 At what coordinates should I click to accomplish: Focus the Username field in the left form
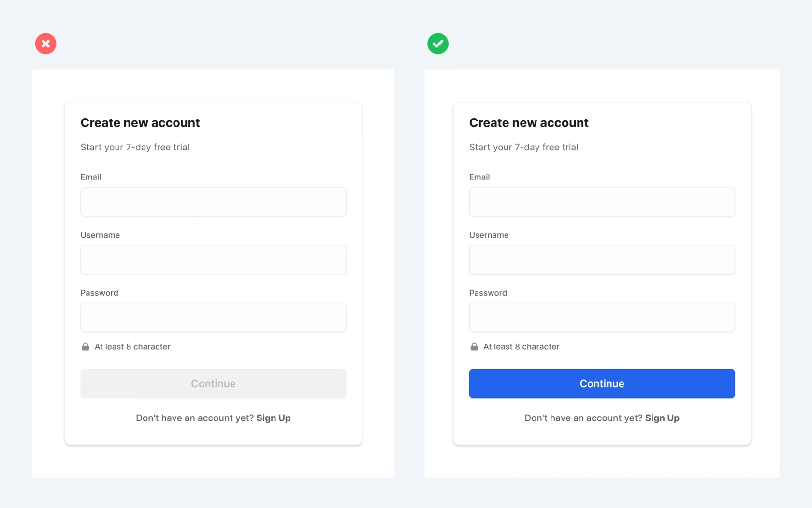(213, 260)
